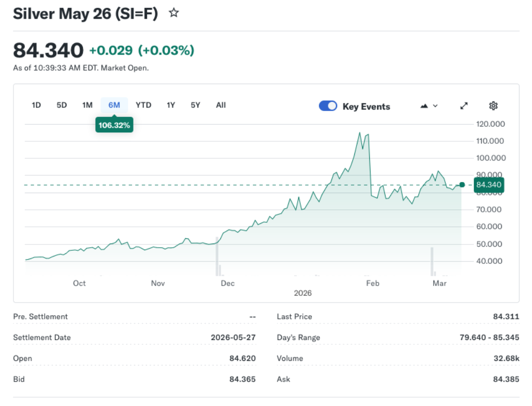The width and height of the screenshot is (532, 406).
Task: Show All historical data
Action: pos(221,105)
